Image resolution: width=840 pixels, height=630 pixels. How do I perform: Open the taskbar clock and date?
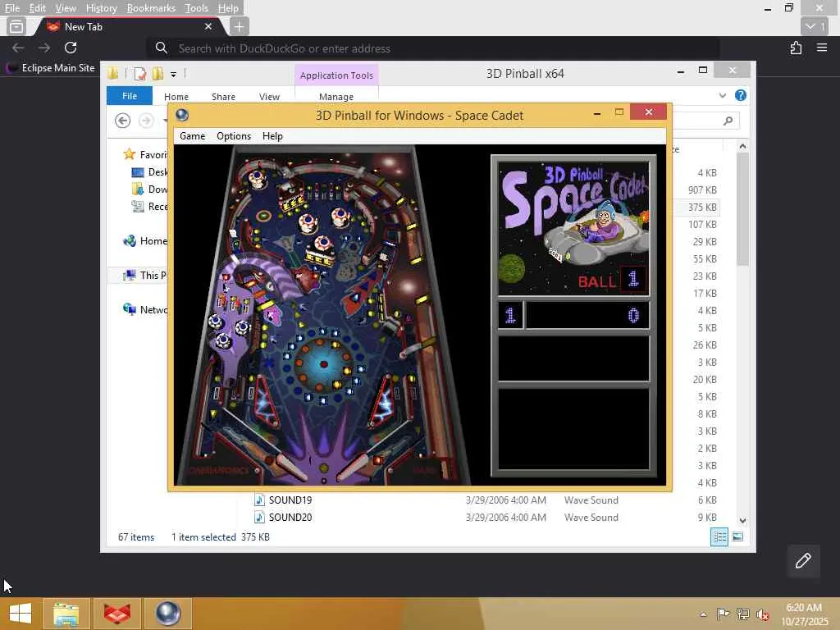tap(804, 614)
